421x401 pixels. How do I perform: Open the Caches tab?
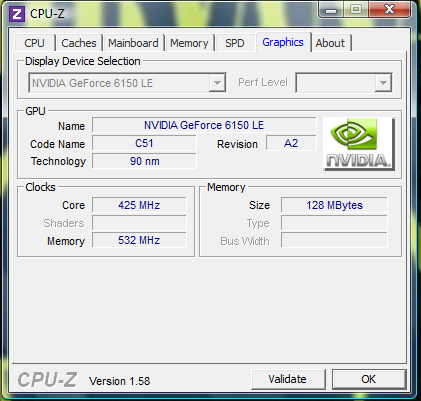point(79,43)
